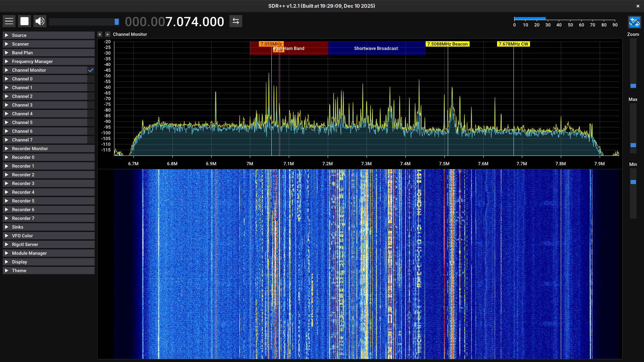Click the 7.074.000 frequency digits display
Image resolution: width=644 pixels, height=362 pixels.
[x=195, y=22]
